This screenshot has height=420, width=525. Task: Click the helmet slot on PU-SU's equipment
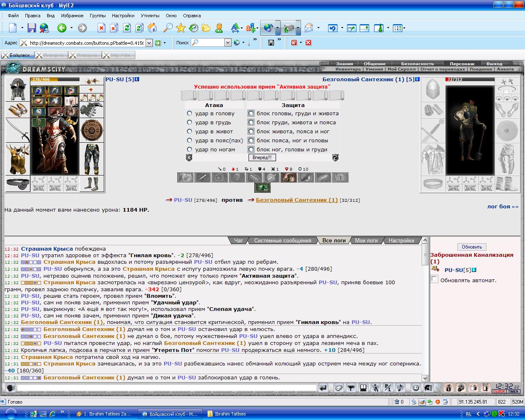pyautogui.click(x=18, y=89)
